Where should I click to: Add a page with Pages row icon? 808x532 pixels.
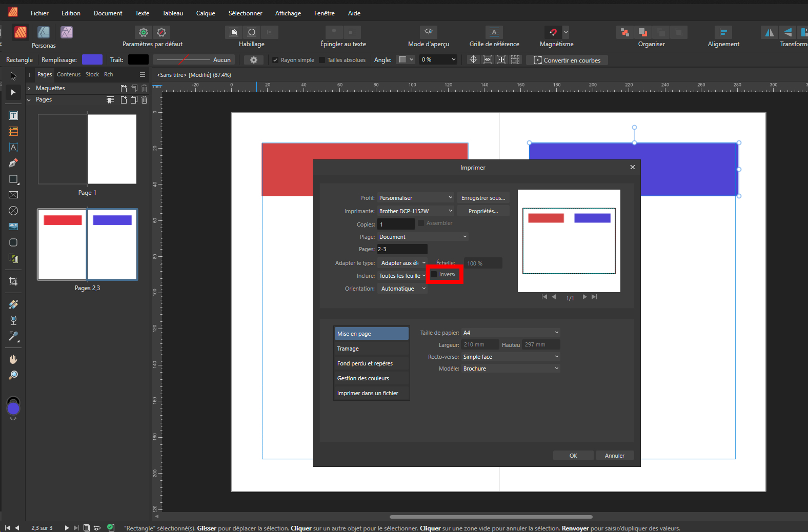(124, 100)
